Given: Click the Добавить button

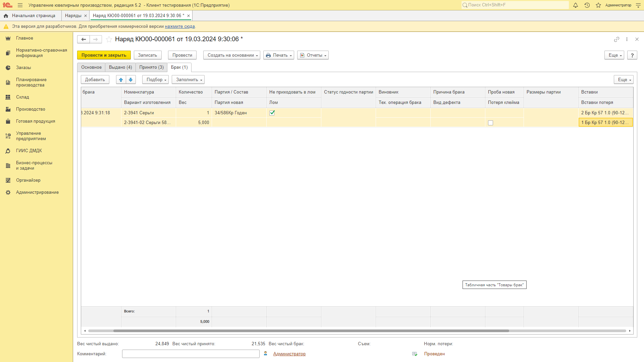Looking at the screenshot, I should [95, 80].
